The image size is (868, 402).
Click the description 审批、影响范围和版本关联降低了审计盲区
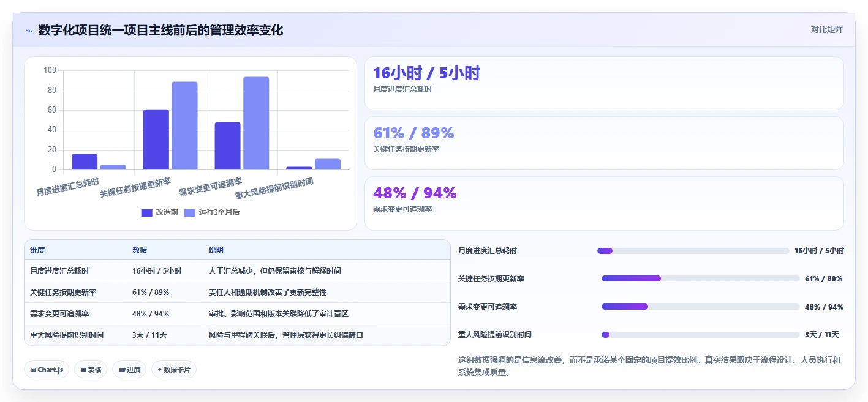pos(279,313)
